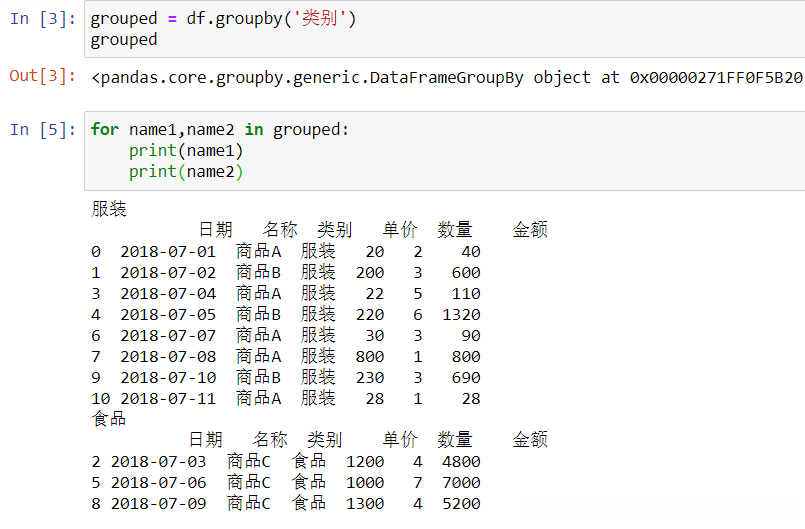Click the 单价 column header in 食品 table
The width and height of the screenshot is (805, 529).
click(x=400, y=440)
